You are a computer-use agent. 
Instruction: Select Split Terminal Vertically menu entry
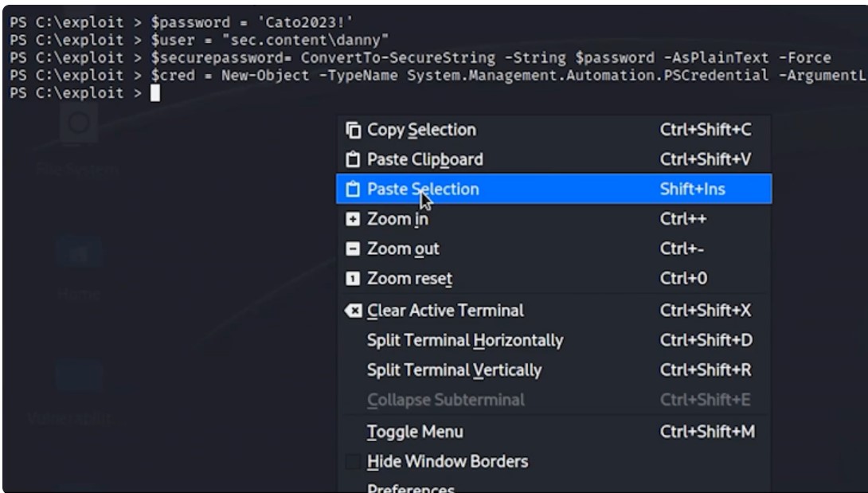tap(454, 370)
